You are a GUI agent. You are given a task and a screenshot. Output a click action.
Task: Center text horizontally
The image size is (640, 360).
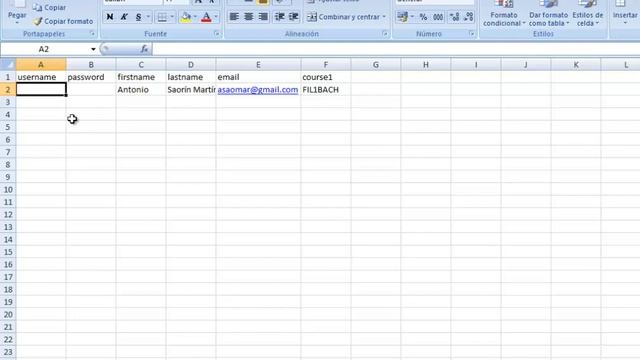[249, 17]
